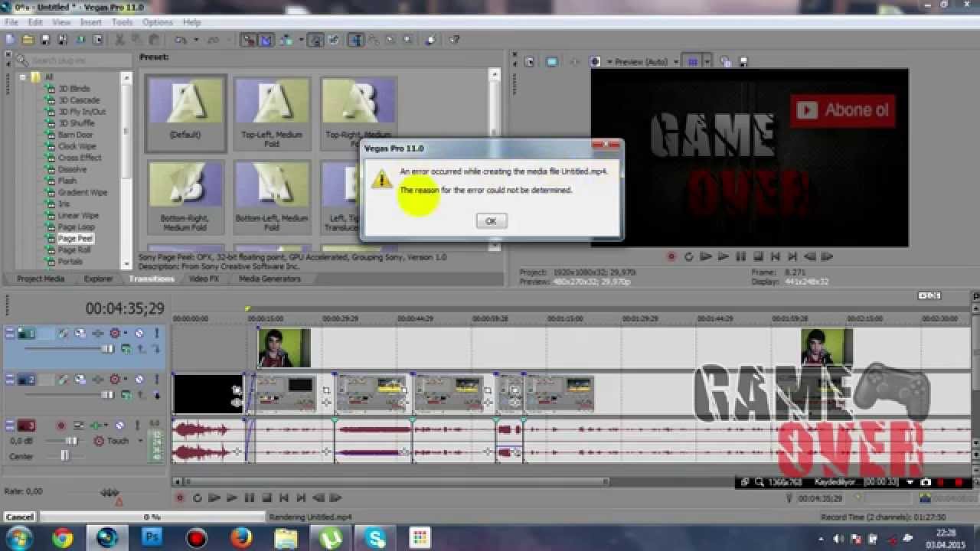Image resolution: width=980 pixels, height=551 pixels.
Task: Click Go to End under video preview
Action: click(792, 257)
